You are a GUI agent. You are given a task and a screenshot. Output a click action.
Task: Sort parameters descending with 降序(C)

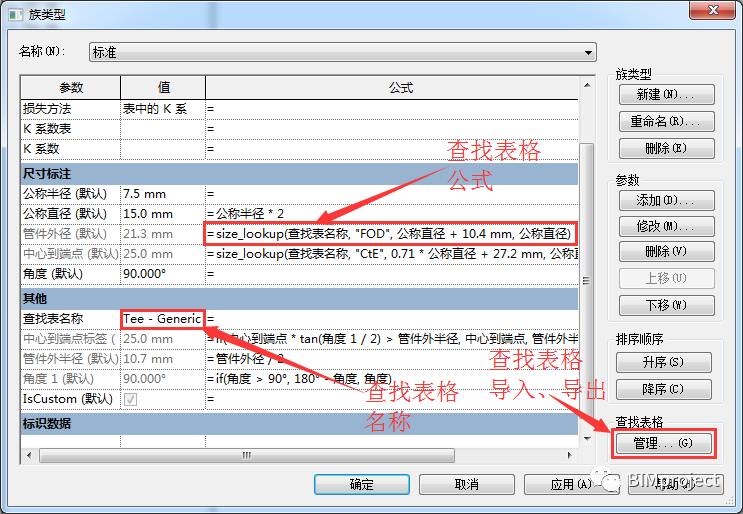(x=663, y=389)
